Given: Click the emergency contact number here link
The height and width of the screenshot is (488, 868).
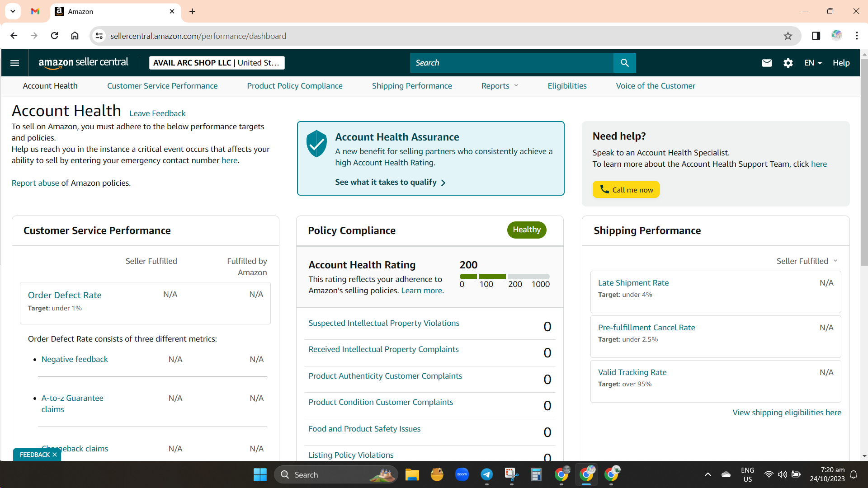Looking at the screenshot, I should coord(229,160).
